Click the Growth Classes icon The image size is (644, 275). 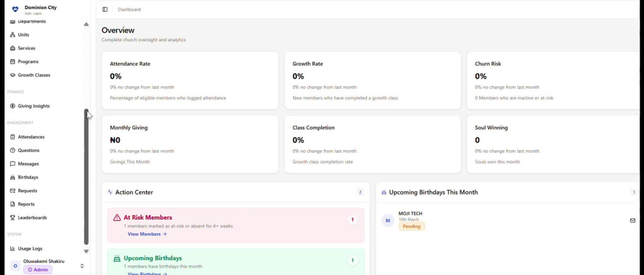tap(13, 75)
